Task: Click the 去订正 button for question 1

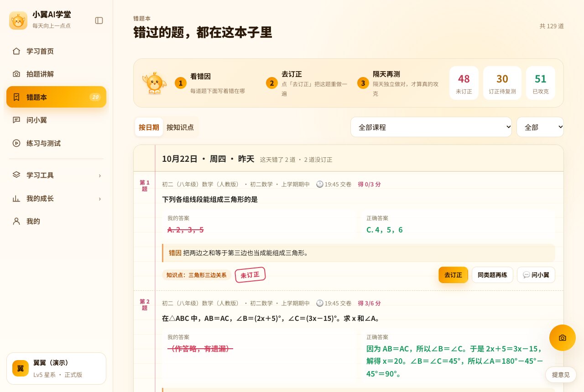Action: tap(454, 275)
